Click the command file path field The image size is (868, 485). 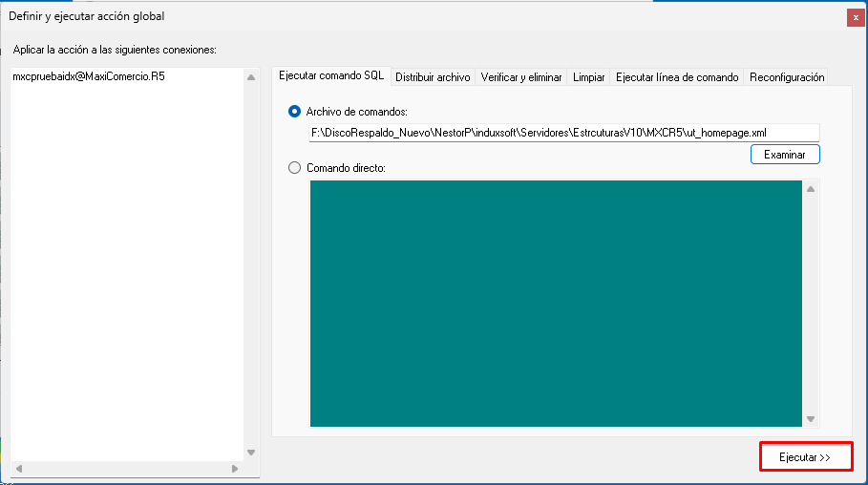click(x=563, y=133)
